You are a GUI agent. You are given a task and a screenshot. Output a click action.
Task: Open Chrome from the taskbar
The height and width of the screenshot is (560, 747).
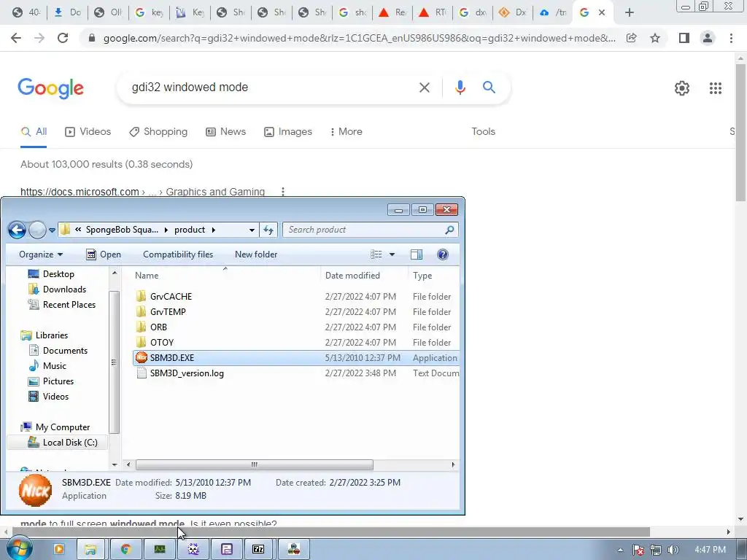(x=125, y=550)
